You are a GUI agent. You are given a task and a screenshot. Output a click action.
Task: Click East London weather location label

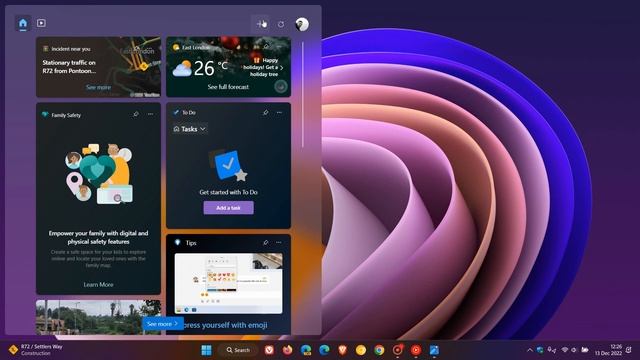click(x=196, y=48)
